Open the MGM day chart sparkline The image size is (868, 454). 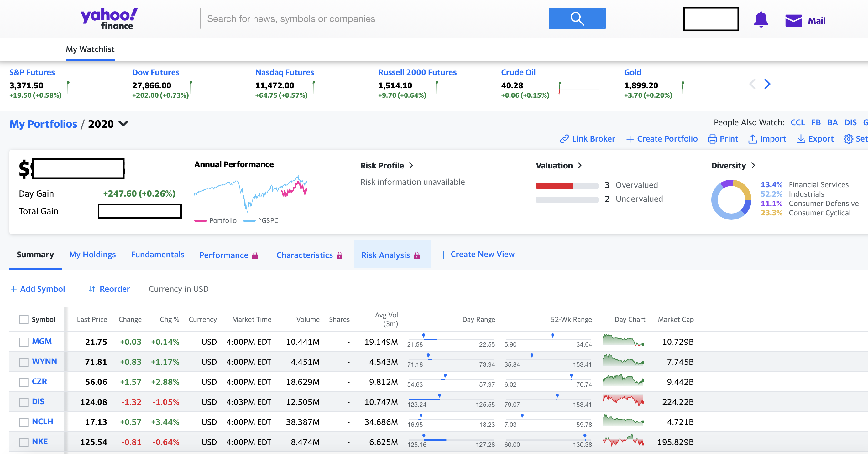point(623,340)
